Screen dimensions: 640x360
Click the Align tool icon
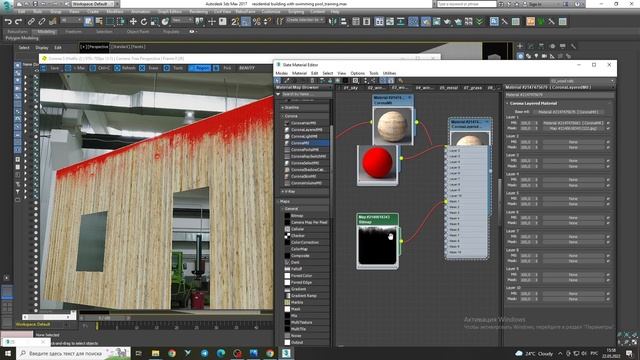click(x=344, y=21)
